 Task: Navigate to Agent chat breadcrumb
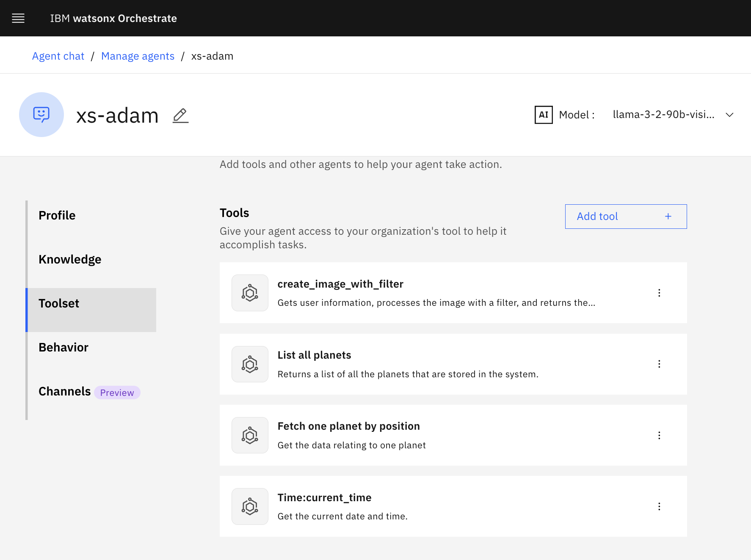(x=58, y=56)
